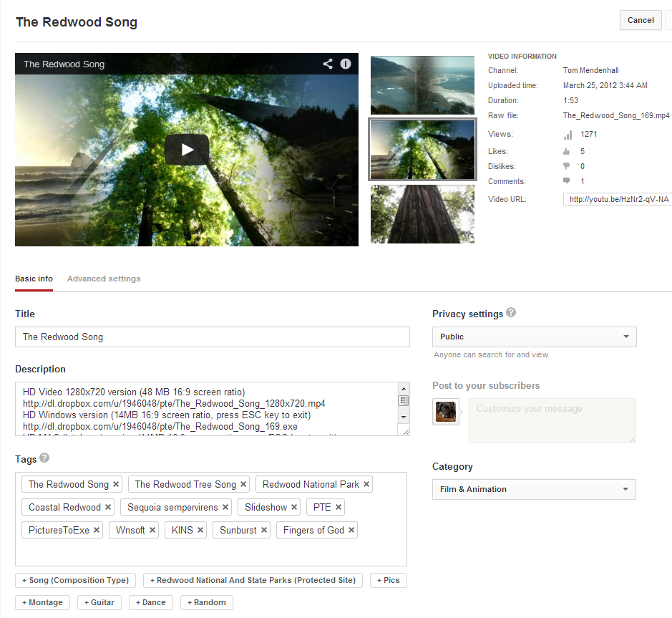Add suggested tag Pics

[x=389, y=580]
